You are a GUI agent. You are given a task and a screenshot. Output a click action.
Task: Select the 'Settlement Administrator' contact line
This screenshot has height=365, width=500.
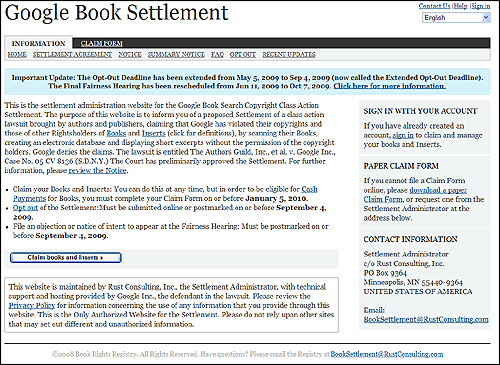point(406,254)
